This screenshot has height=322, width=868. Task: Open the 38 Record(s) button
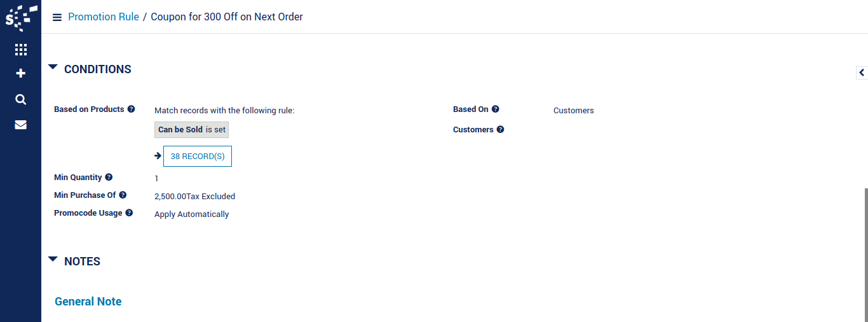pos(198,156)
